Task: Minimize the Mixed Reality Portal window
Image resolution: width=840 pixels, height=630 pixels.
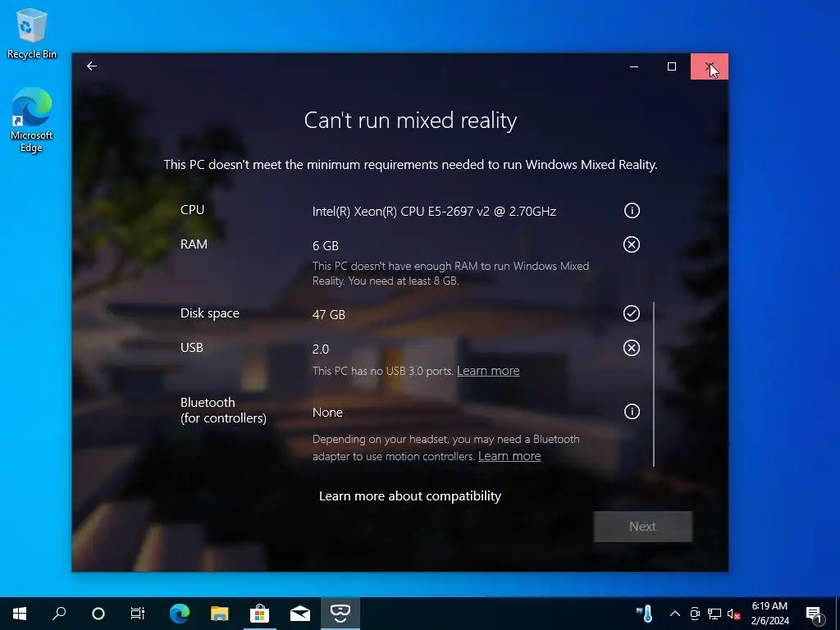Action: point(634,66)
